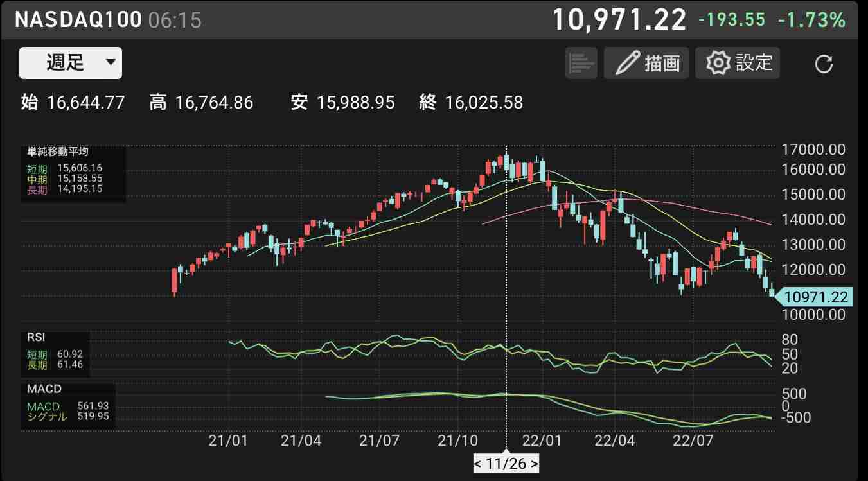
Task: Click the -1.73% percent change
Action: 811,20
